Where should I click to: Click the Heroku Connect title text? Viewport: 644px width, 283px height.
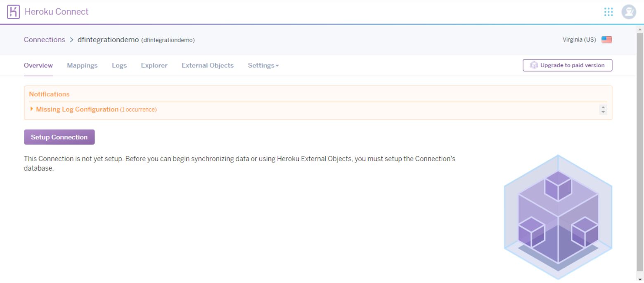tap(57, 12)
